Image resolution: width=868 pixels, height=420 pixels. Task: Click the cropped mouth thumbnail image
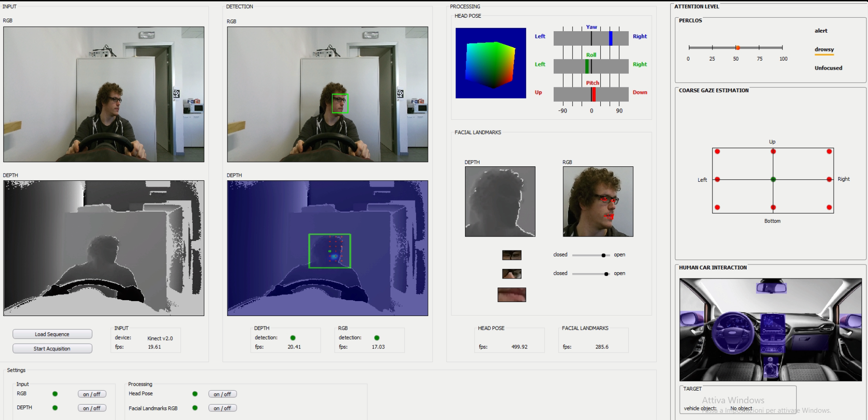point(512,295)
